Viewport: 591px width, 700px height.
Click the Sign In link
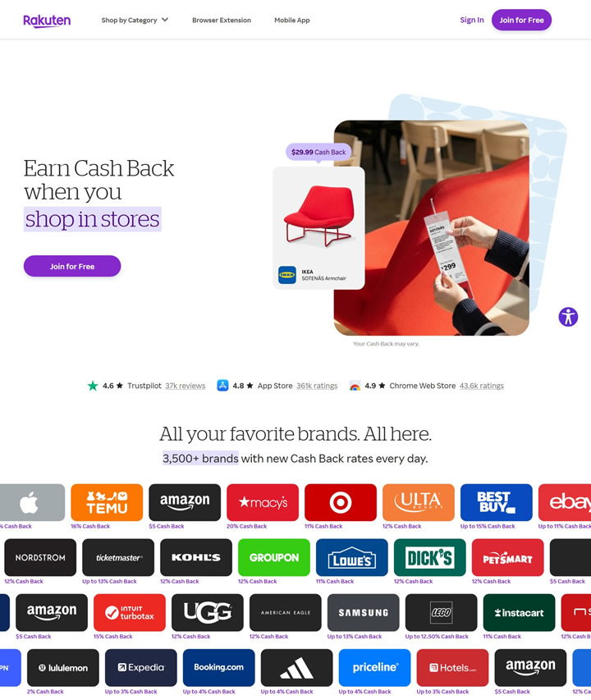click(472, 20)
